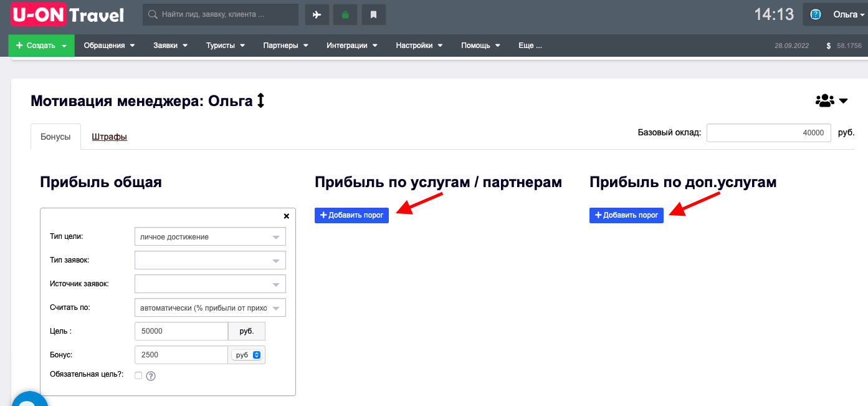
Task: Open the Еще ... menu
Action: (x=530, y=46)
